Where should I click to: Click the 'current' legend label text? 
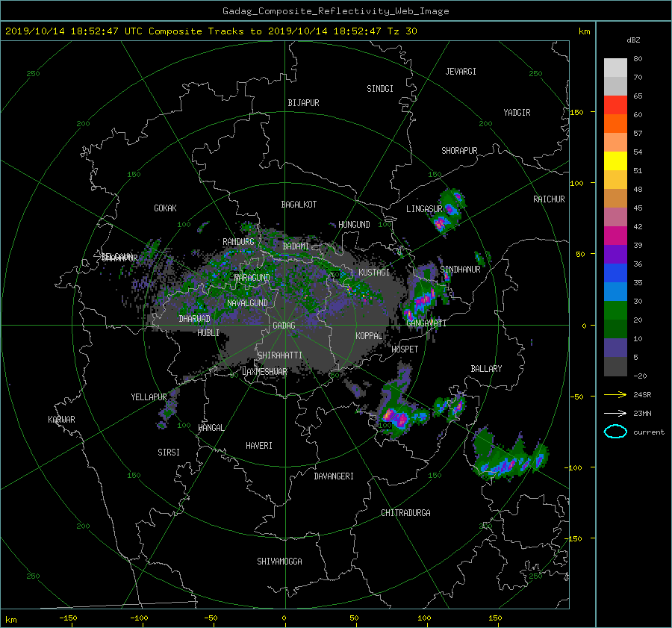click(648, 432)
